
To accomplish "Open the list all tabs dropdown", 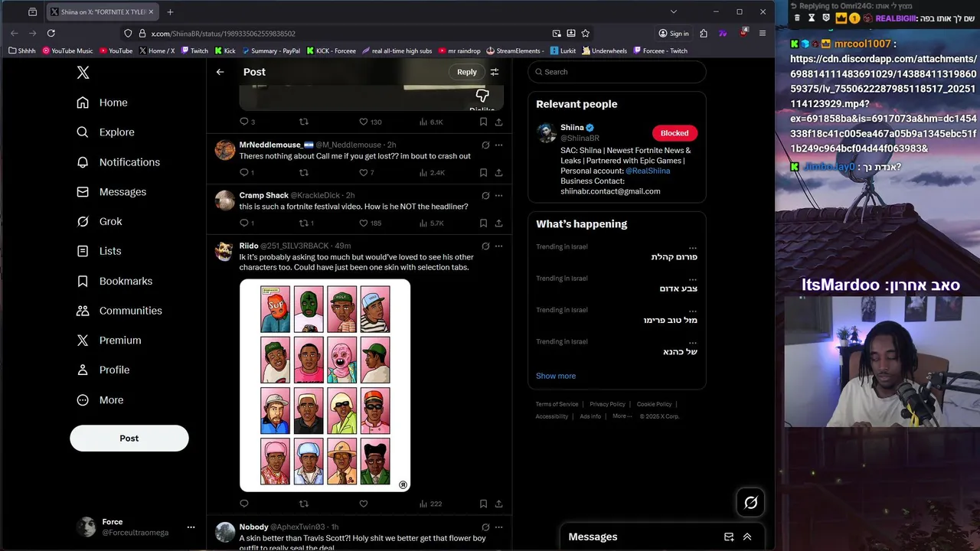I will click(673, 11).
